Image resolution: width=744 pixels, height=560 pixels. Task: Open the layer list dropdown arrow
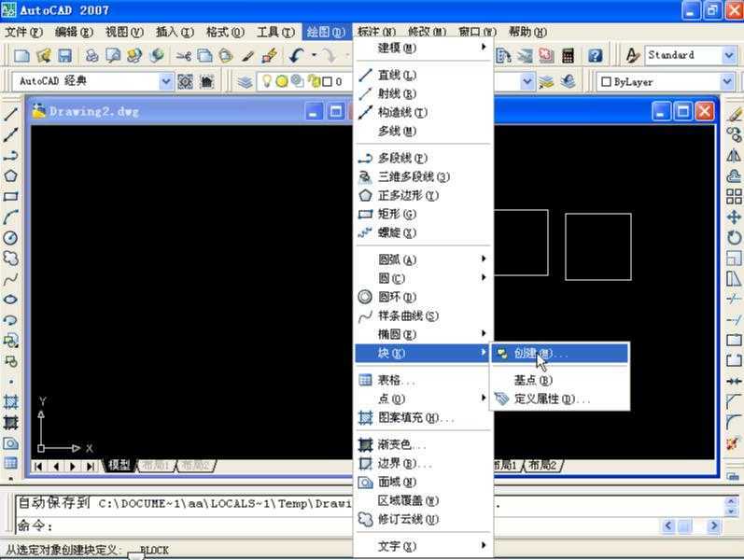click(x=526, y=81)
